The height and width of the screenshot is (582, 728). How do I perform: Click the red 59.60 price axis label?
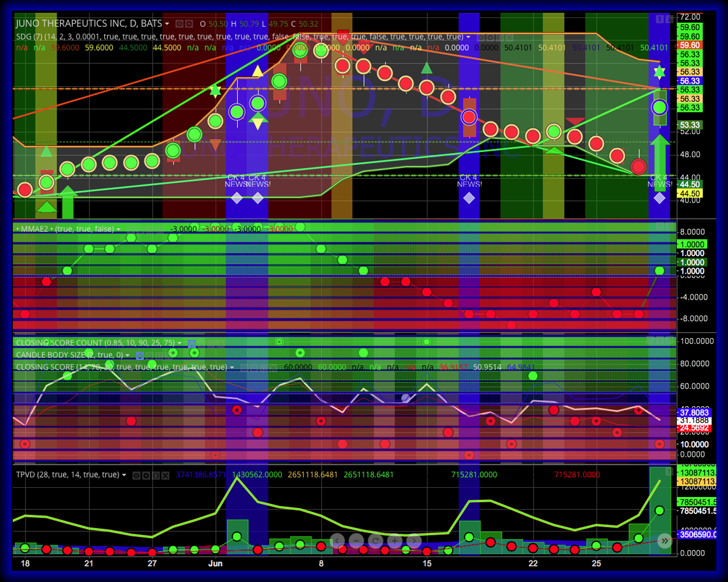pyautogui.click(x=690, y=45)
